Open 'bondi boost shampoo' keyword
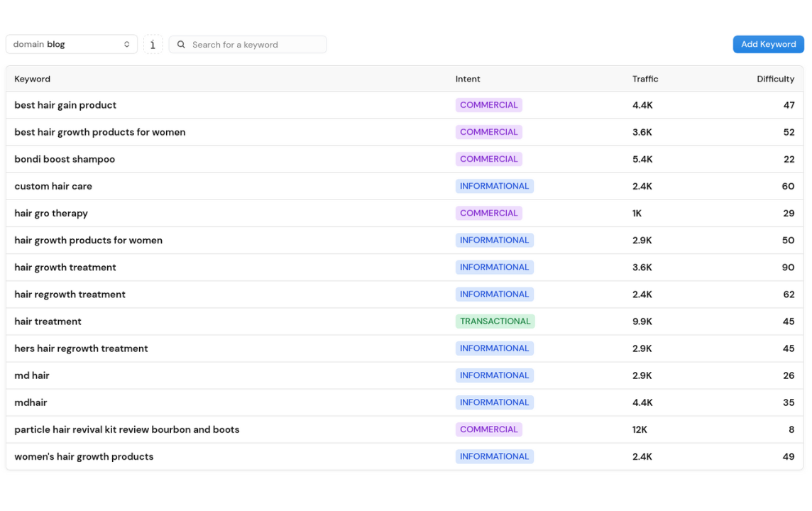 coord(65,159)
